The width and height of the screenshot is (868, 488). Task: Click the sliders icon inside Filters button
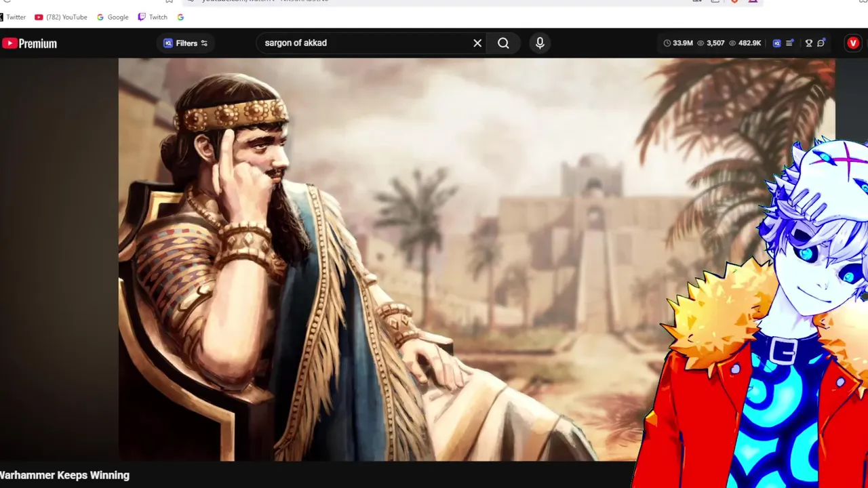(x=204, y=43)
